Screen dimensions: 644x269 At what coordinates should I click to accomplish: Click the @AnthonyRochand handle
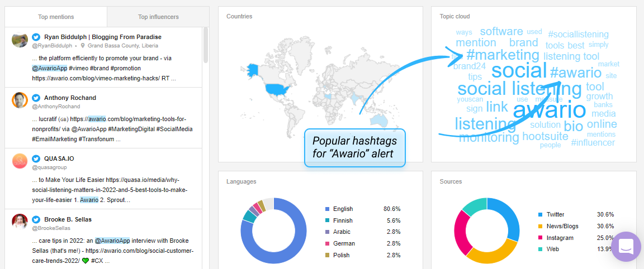(56, 107)
